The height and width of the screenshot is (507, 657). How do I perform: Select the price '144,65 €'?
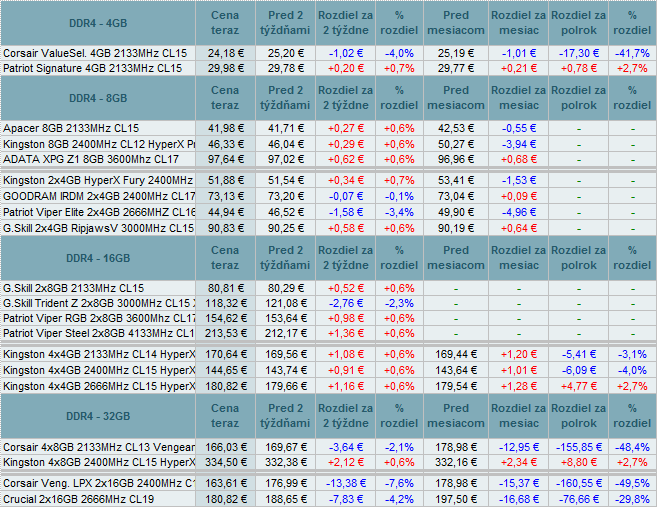click(x=226, y=370)
